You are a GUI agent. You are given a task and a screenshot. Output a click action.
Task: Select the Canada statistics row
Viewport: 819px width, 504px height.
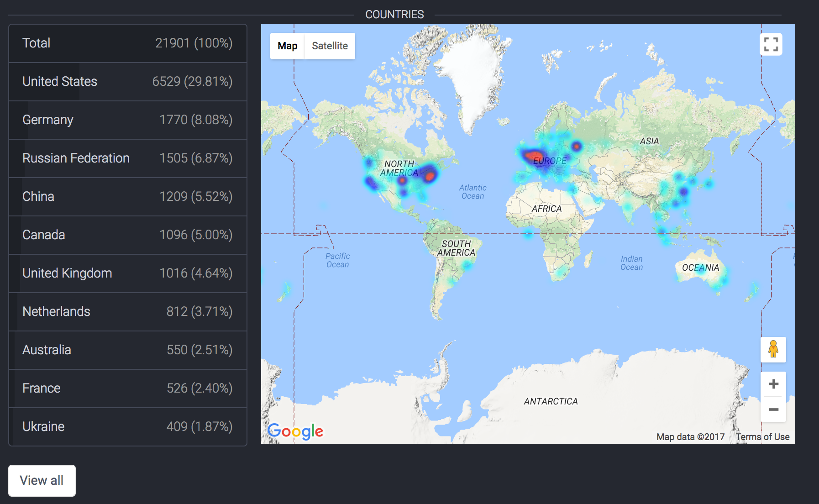128,235
